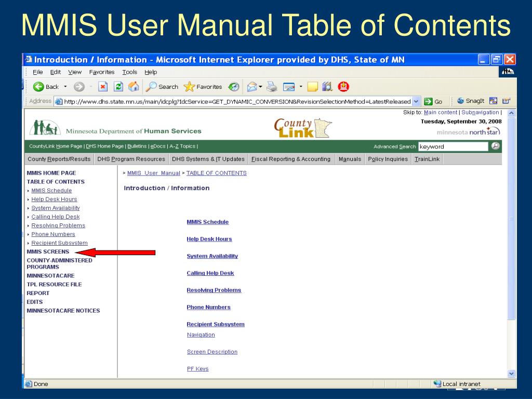Expand the address bar dropdown arrow
The height and width of the screenshot is (399, 532).
(x=416, y=101)
